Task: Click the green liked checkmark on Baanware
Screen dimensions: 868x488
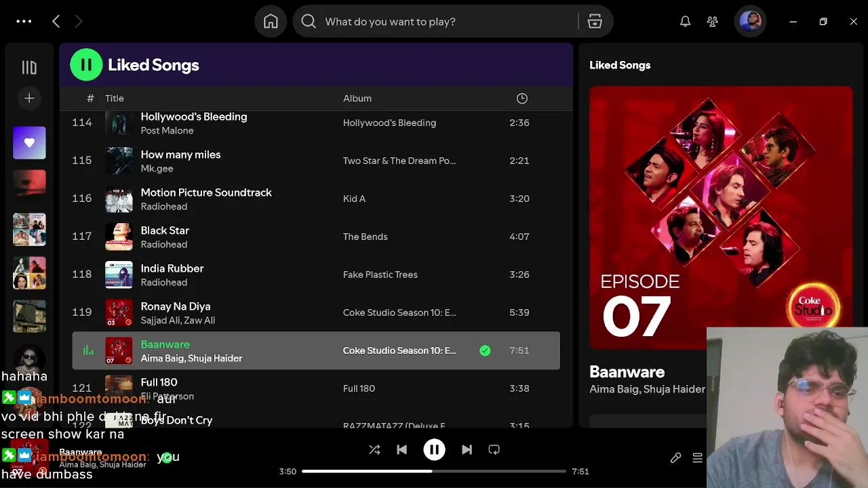Action: [x=485, y=350]
